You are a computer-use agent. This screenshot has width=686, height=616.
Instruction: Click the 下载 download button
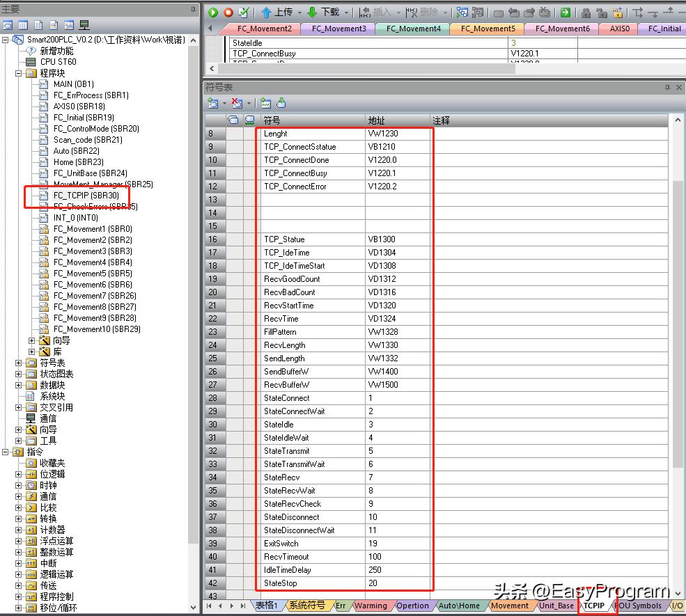[x=323, y=13]
